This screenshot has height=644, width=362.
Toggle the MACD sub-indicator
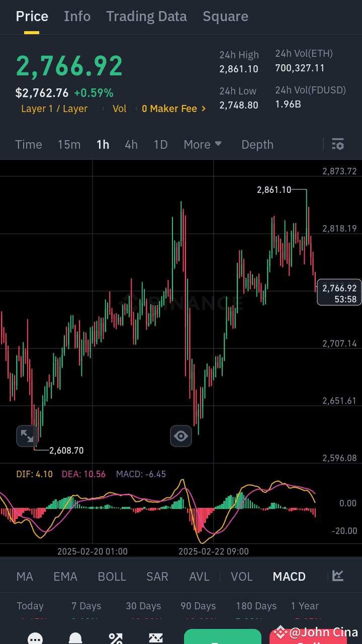[289, 576]
